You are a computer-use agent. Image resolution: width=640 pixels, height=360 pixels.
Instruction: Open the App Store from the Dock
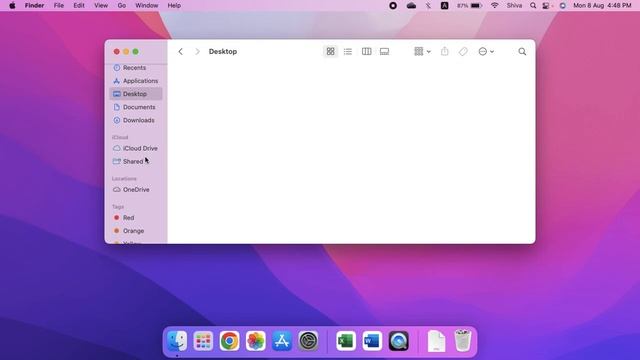(x=282, y=341)
